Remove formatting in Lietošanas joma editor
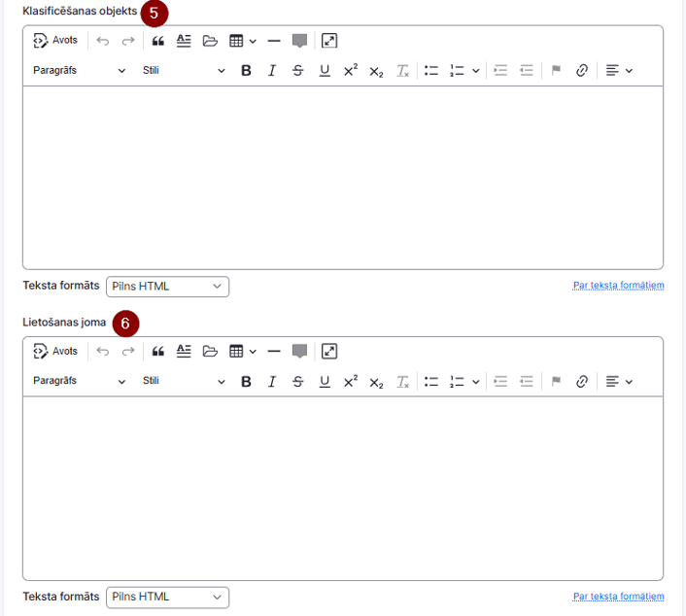 402,382
